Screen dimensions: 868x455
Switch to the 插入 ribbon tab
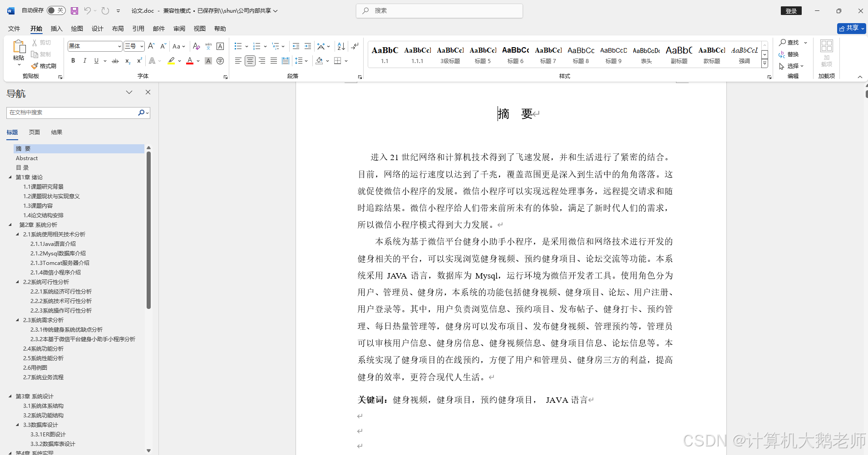[x=57, y=29]
